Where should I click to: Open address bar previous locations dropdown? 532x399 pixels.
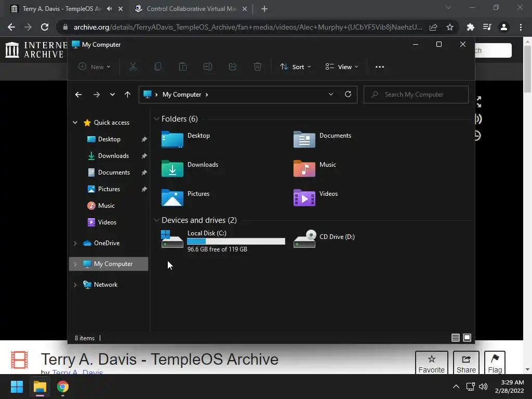point(331,95)
